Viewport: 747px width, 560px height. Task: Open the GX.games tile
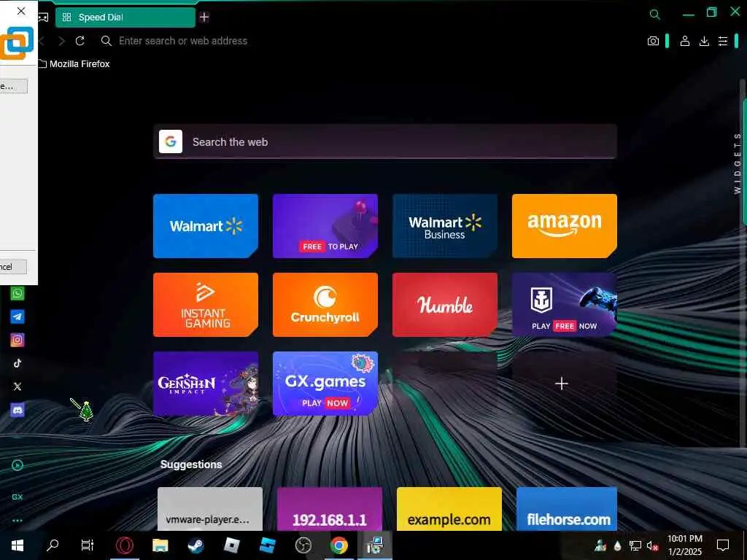[x=325, y=384]
